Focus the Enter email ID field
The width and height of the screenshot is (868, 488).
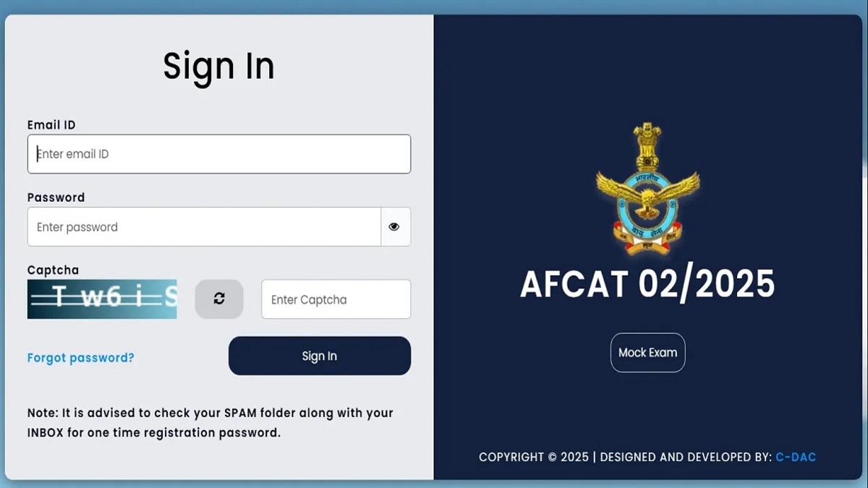tap(218, 154)
